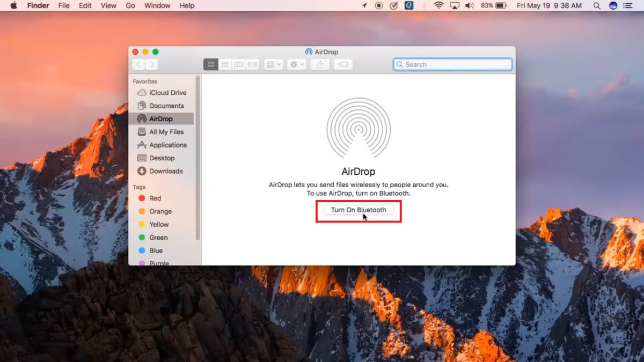Go forward in Finder window

tap(152, 64)
